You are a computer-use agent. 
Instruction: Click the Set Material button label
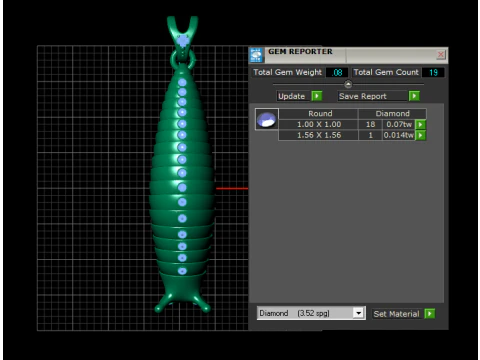click(x=396, y=314)
